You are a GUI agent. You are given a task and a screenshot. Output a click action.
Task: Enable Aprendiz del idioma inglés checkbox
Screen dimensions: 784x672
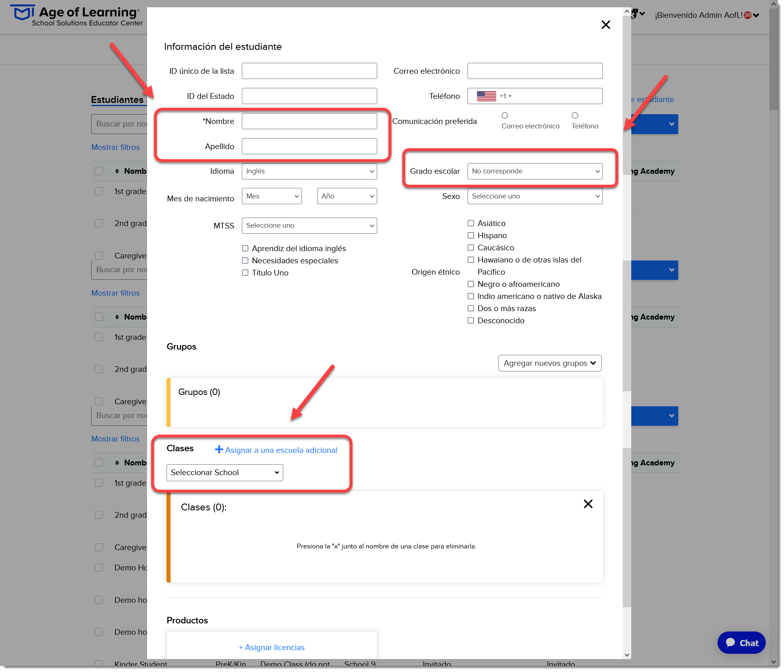[x=245, y=248]
